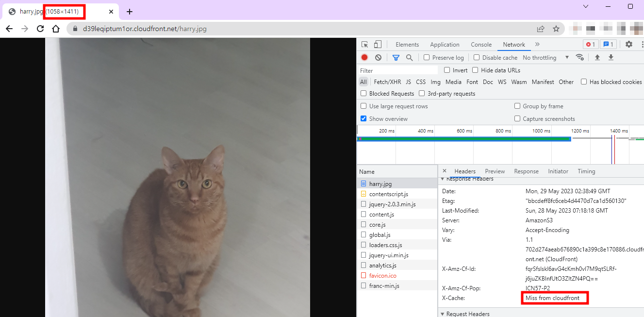Filter requests by Font
Viewport: 644px width, 317px height.
472,82
